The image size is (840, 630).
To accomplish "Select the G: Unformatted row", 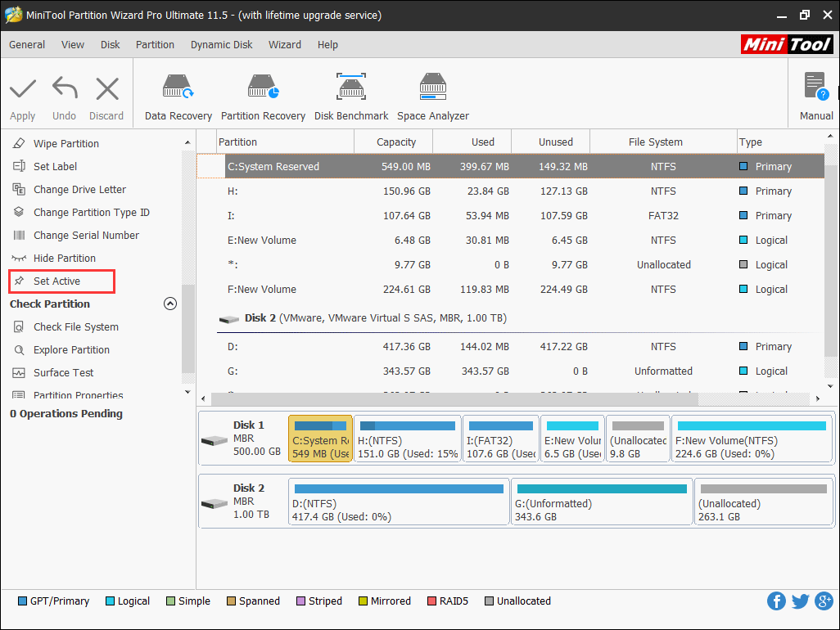I will [x=511, y=371].
